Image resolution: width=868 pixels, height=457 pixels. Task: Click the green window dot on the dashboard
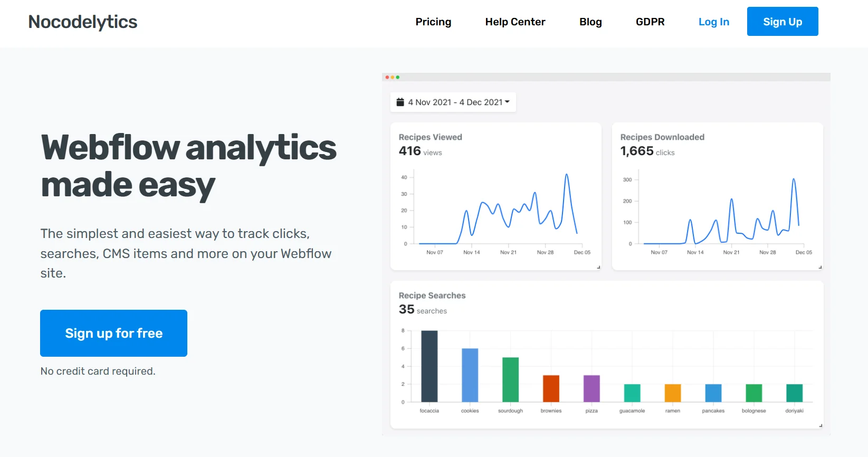(397, 77)
